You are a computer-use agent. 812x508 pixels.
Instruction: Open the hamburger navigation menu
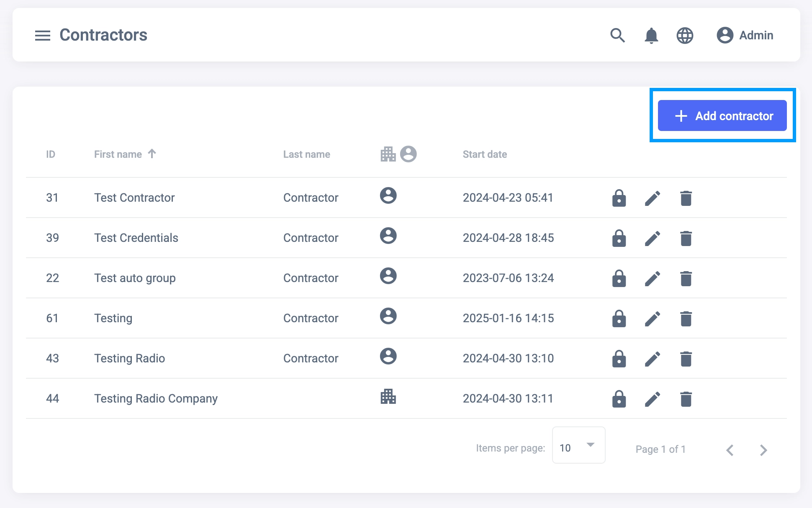(x=42, y=36)
